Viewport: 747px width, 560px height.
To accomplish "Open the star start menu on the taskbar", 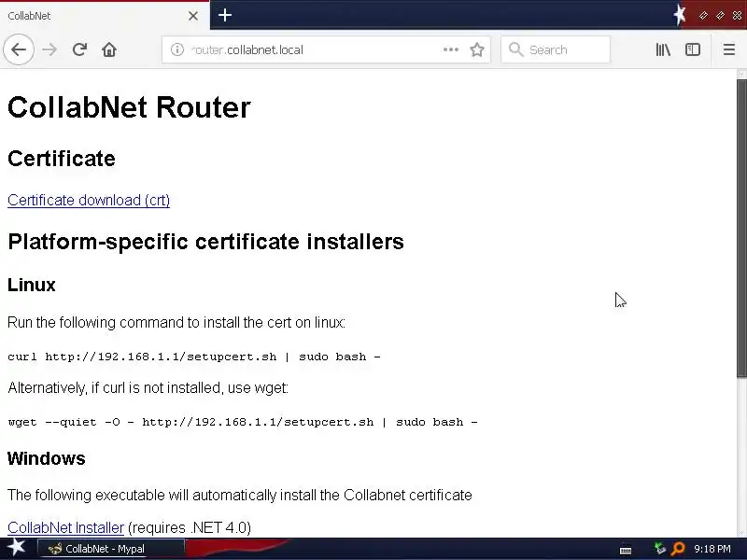I will coord(16,548).
